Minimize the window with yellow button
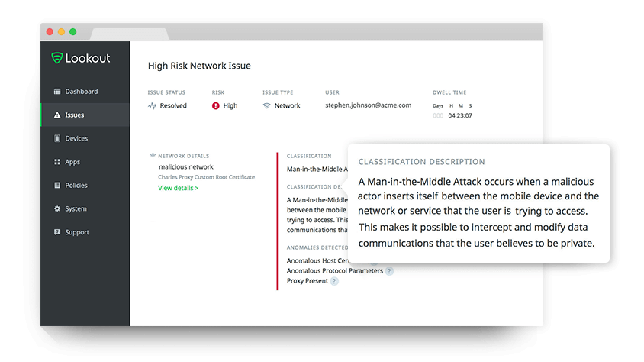The image size is (644, 362). (x=61, y=31)
